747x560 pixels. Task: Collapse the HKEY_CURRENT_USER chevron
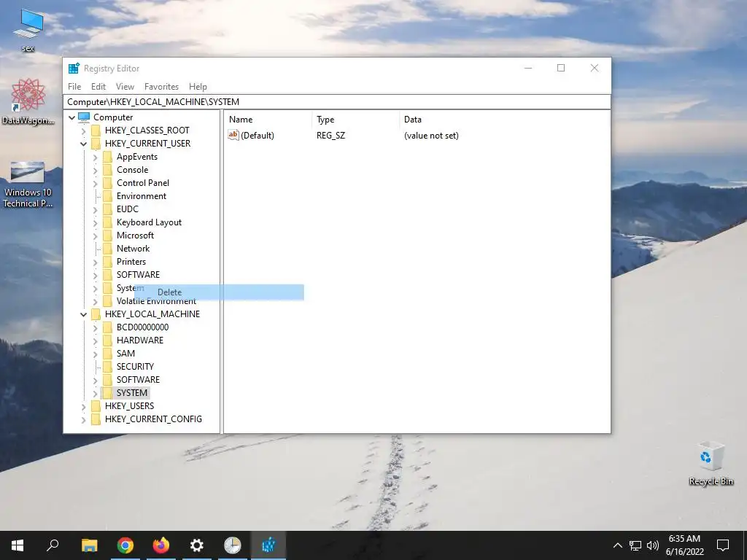83,144
